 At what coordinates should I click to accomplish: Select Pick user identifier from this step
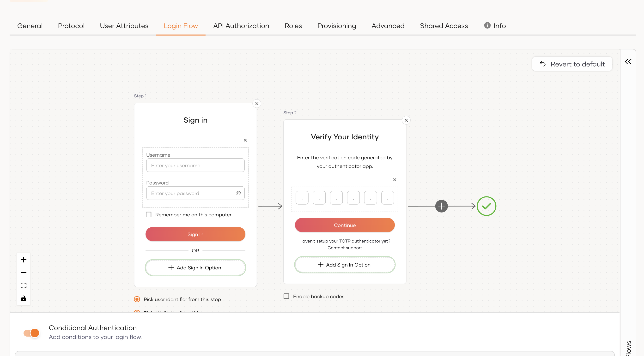tap(137, 299)
